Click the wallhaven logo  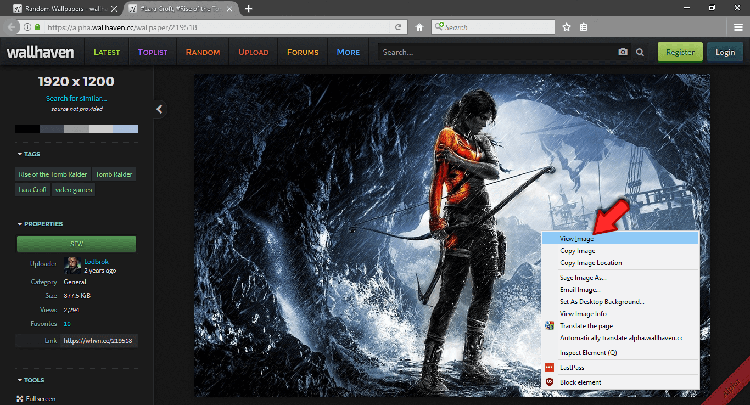point(41,52)
